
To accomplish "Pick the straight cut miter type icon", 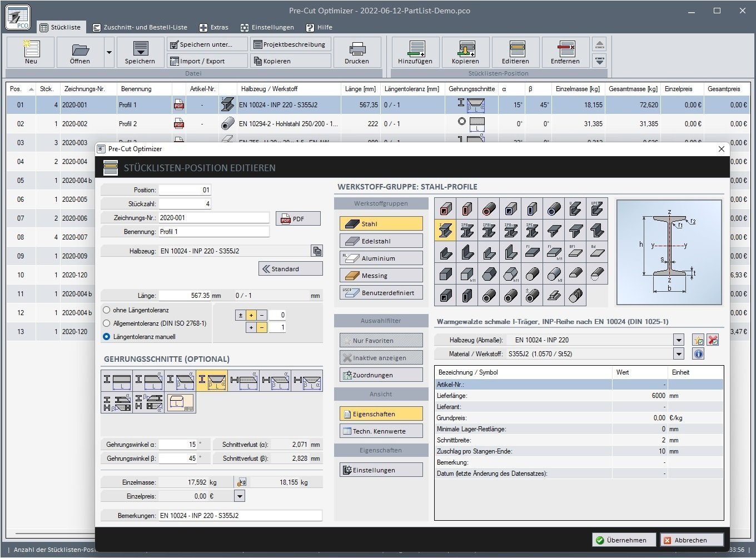I will [117, 381].
